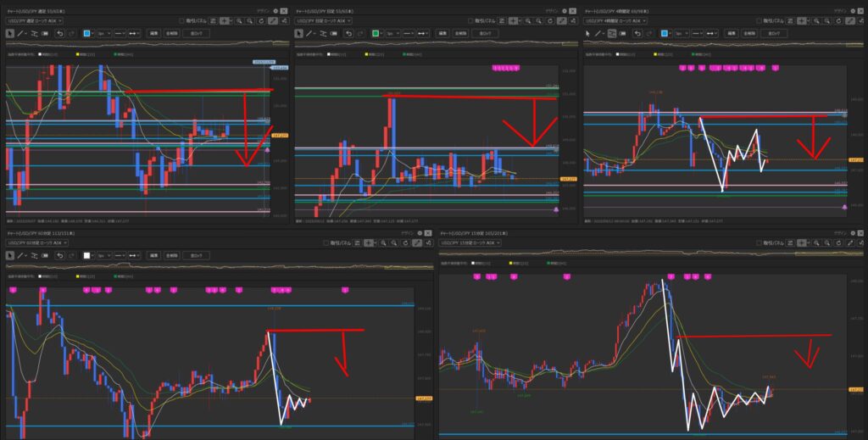Open デザイン menu in the 60-minute chart header

click(408, 231)
